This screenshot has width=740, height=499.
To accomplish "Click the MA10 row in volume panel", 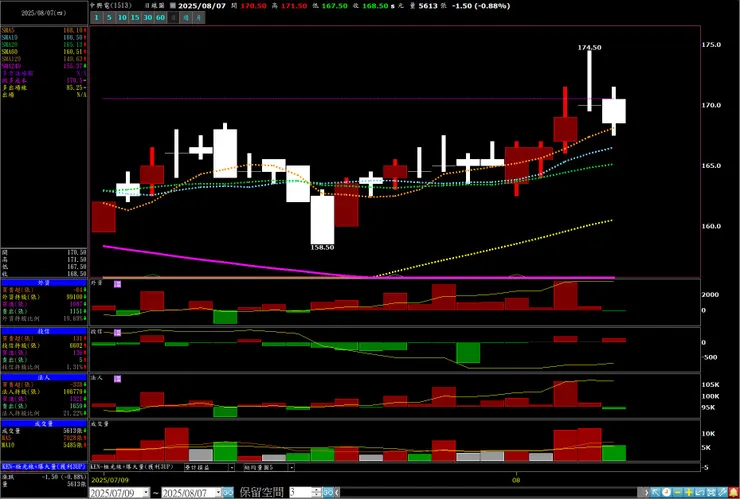I will pyautogui.click(x=44, y=445).
